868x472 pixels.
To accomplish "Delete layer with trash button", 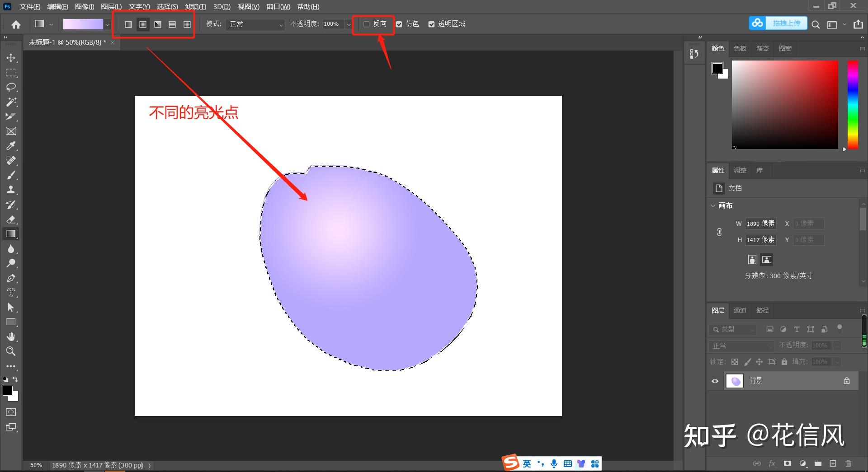I will pos(848,463).
